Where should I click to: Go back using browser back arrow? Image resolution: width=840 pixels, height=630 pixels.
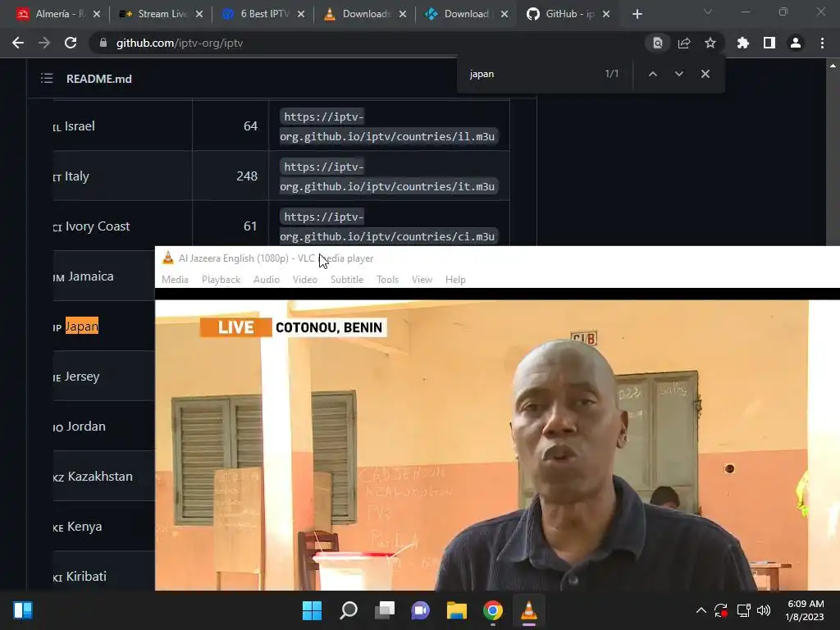[18, 43]
